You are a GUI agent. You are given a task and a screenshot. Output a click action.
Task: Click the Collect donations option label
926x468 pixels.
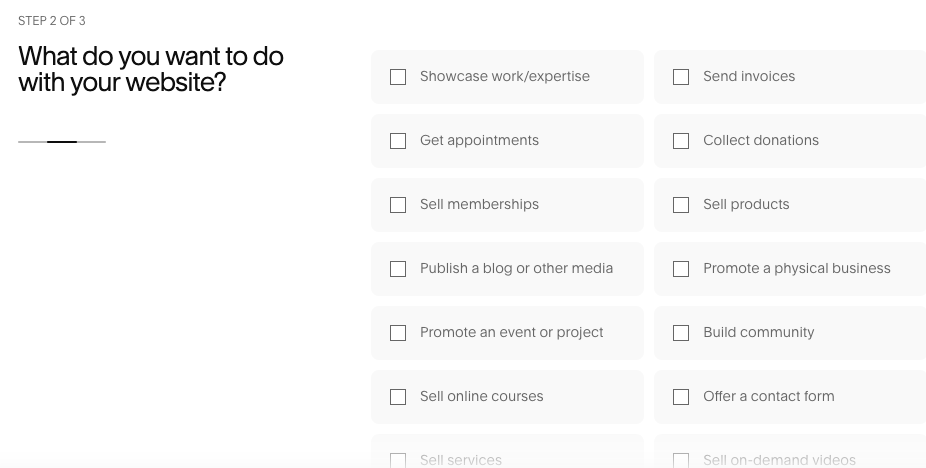pos(761,141)
